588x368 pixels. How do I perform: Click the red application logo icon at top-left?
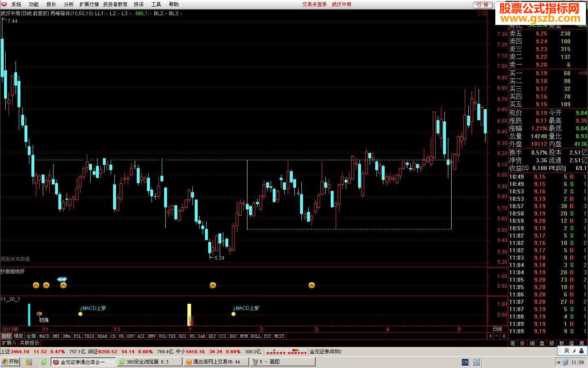pos(4,4)
